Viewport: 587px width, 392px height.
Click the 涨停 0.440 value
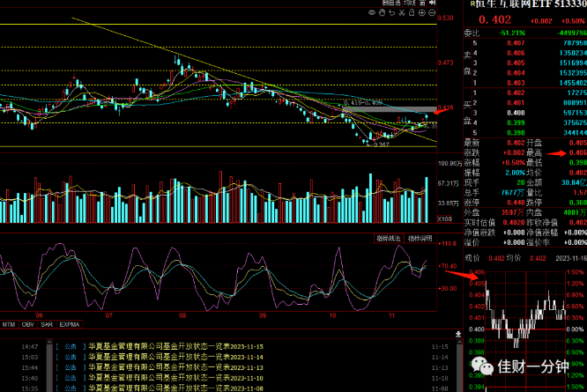click(x=516, y=203)
